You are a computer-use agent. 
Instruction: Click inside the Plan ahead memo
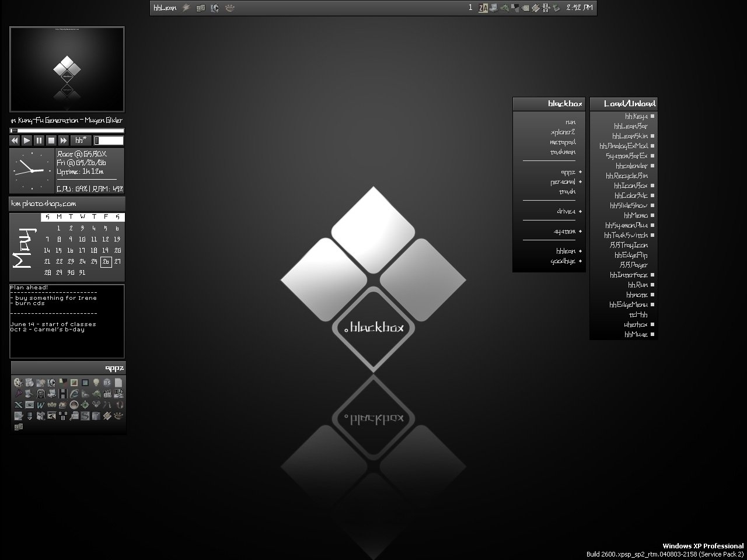pos(67,321)
